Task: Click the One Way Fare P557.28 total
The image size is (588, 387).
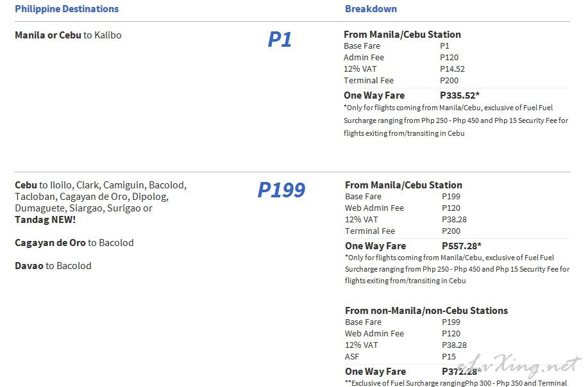Action: point(413,246)
